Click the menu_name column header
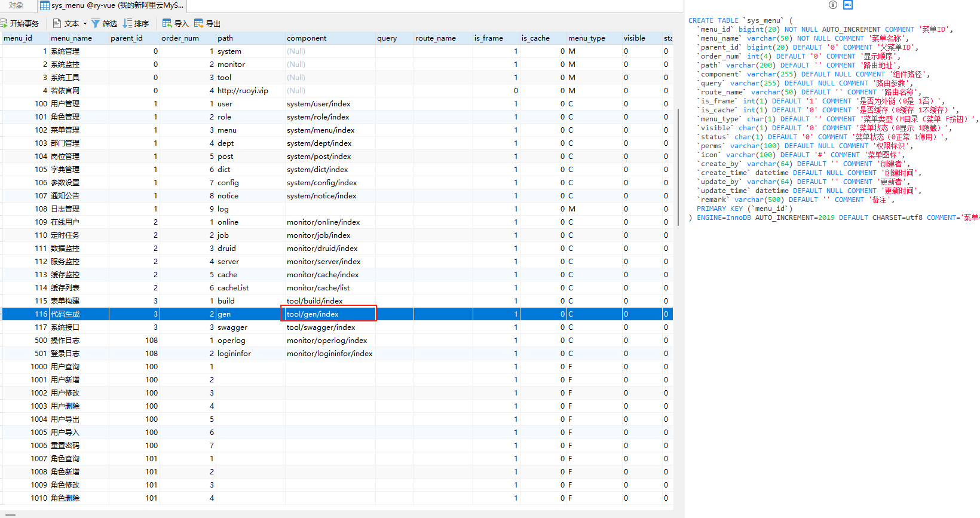The image size is (980, 518). (x=79, y=38)
